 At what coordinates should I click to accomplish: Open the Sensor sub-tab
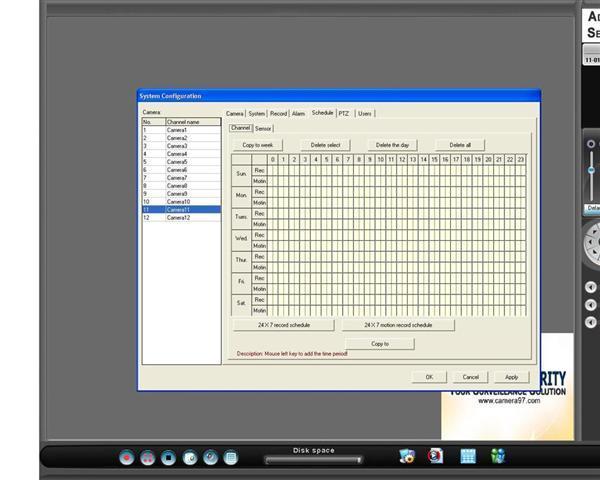[263, 128]
